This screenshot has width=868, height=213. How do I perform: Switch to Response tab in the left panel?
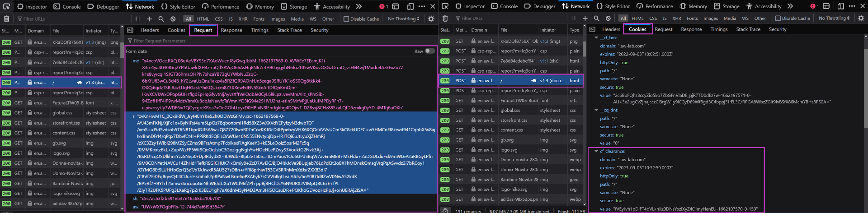[x=231, y=30]
